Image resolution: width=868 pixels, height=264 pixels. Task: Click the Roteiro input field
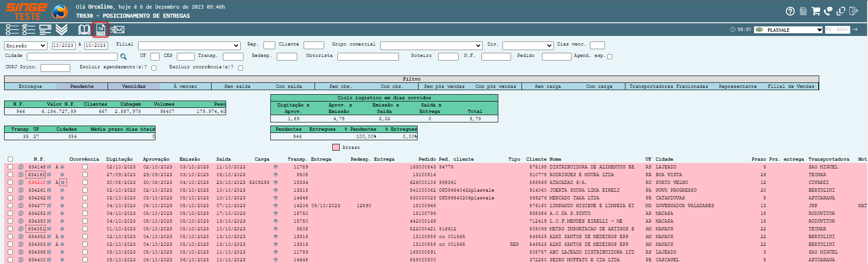pos(448,57)
